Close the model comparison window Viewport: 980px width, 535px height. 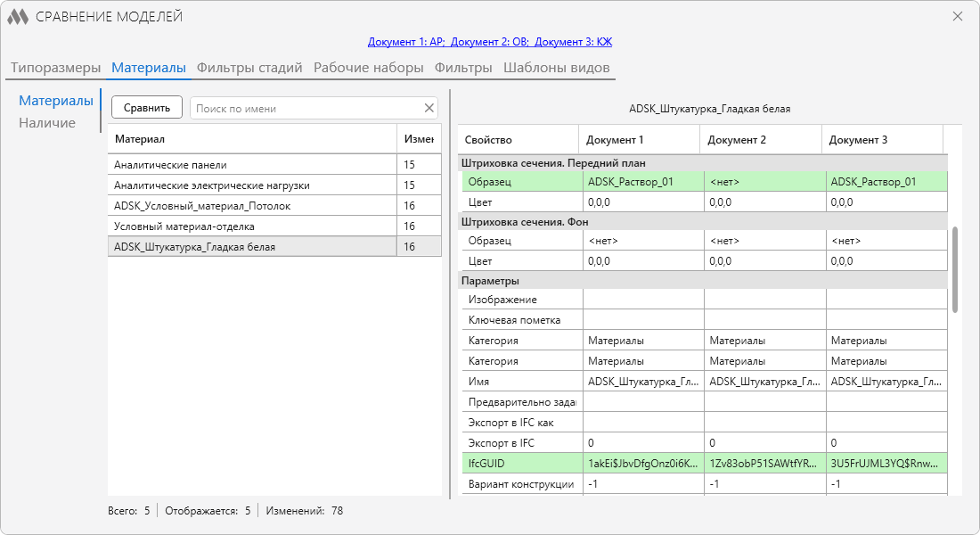tap(958, 16)
